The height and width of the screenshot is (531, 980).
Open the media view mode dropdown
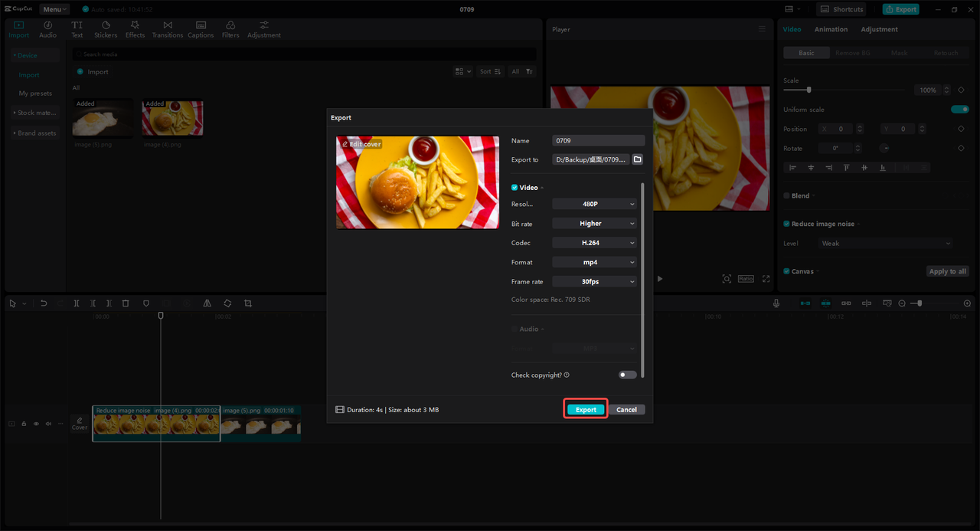tap(463, 71)
